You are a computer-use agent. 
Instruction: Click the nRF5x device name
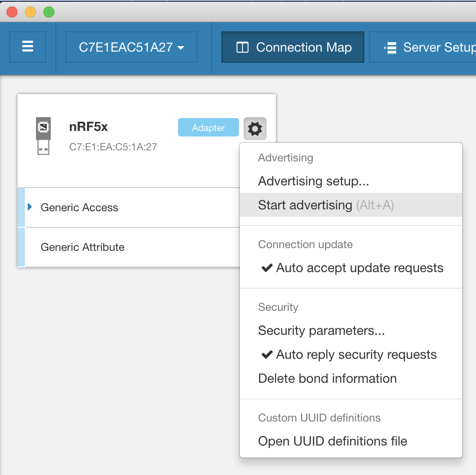pos(89,127)
